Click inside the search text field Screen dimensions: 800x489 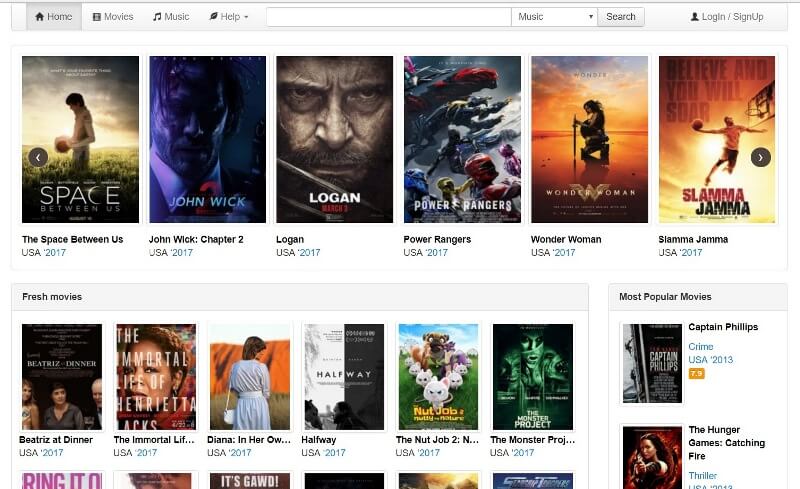tap(389, 17)
